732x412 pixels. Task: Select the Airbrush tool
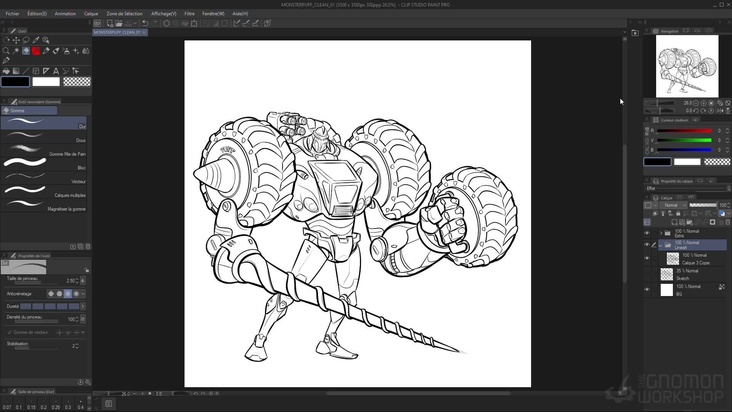[x=66, y=51]
